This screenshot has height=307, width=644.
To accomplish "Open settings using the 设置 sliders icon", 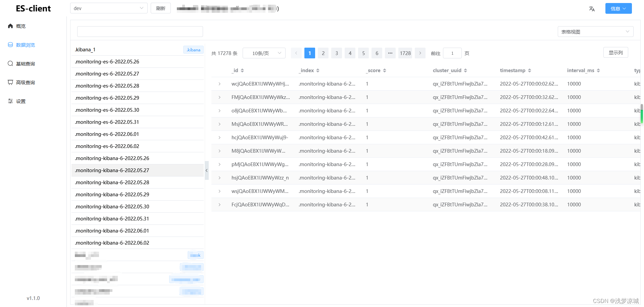I will tap(10, 101).
